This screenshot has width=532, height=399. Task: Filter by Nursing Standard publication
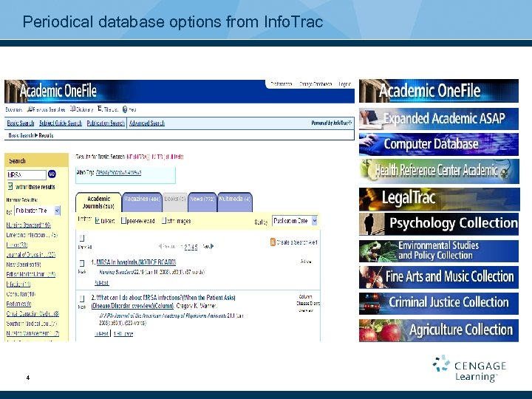pyautogui.click(x=29, y=225)
